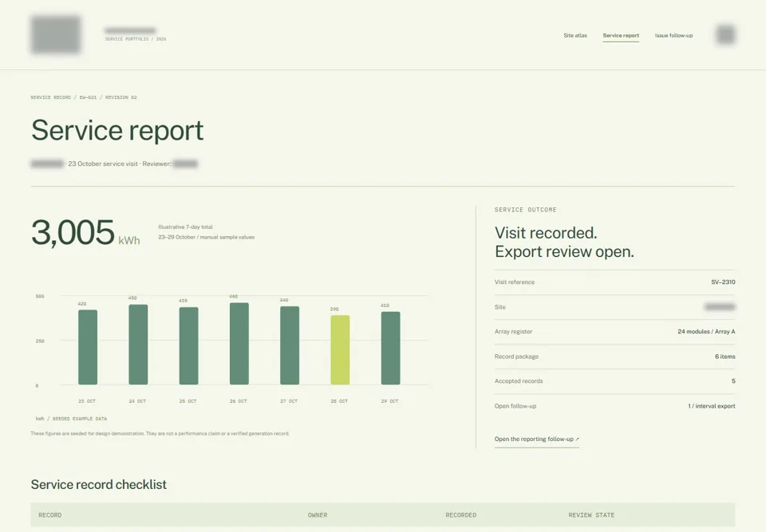766x532 pixels.
Task: Click the '500' y-axis label
Action: pyautogui.click(x=40, y=297)
